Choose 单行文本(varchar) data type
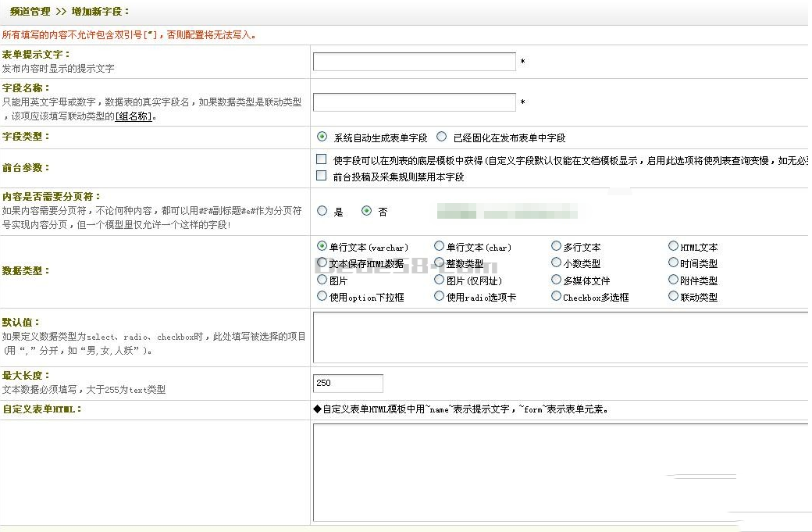Screen dimensions: 812x532 [322, 246]
